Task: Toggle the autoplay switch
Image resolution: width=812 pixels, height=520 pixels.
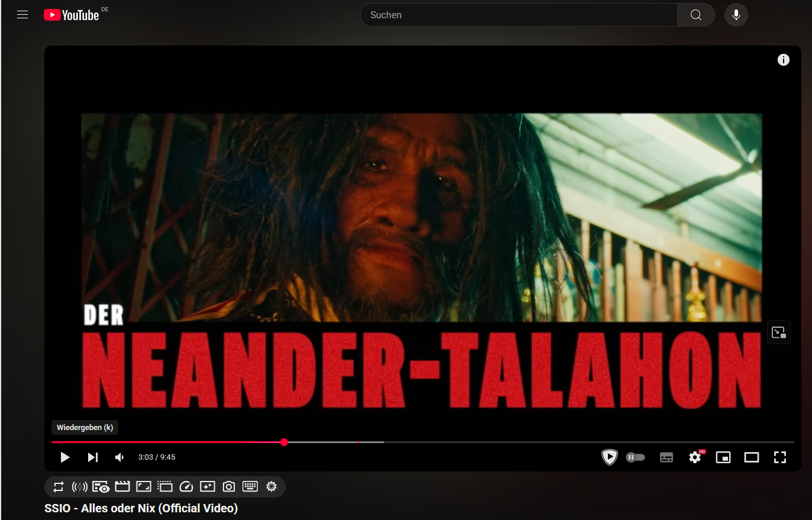Action: coord(635,457)
